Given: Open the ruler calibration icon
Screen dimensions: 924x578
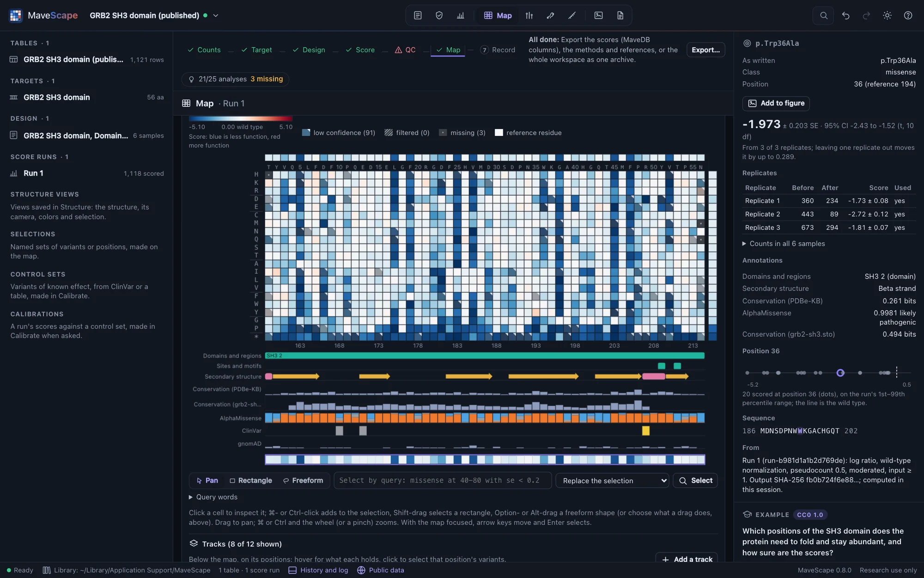Looking at the screenshot, I should [x=572, y=15].
